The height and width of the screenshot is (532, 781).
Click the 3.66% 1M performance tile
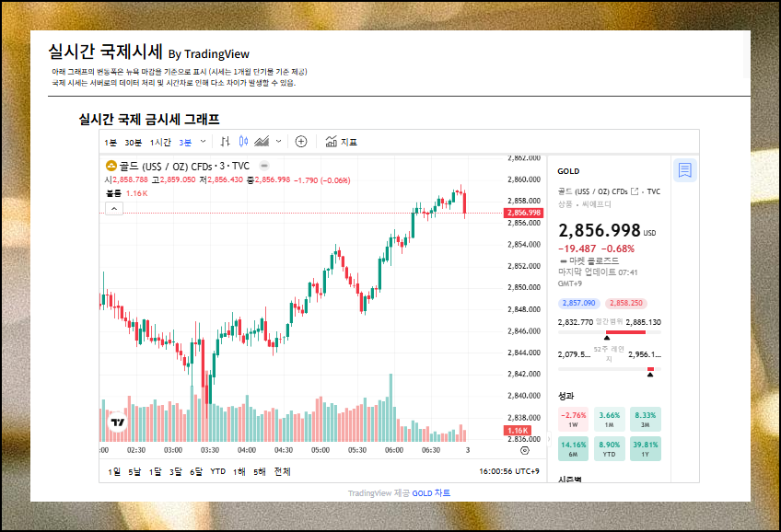point(609,419)
